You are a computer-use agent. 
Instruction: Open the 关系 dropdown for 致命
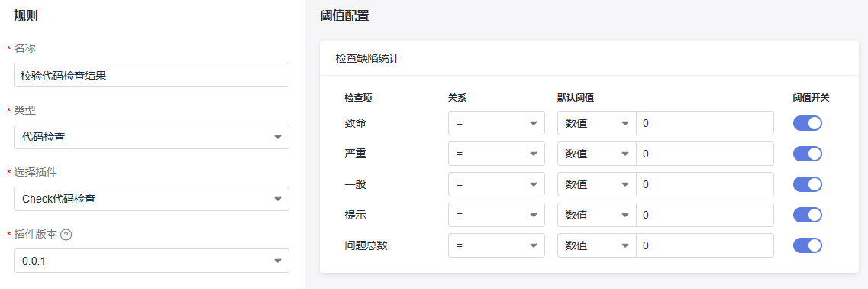tap(496, 123)
